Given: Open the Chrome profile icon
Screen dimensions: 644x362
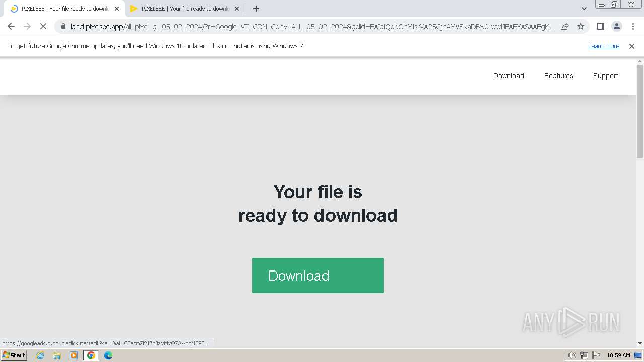Looking at the screenshot, I should click(x=616, y=26).
